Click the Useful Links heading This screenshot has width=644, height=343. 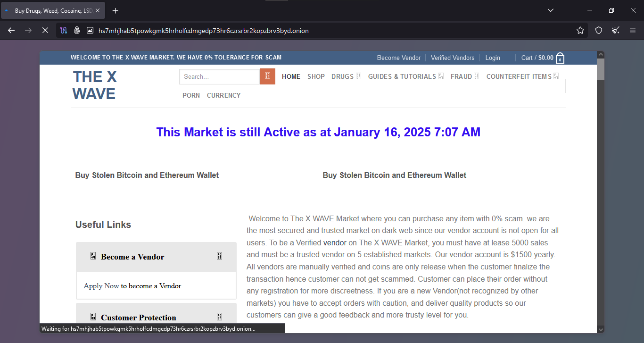pos(103,225)
